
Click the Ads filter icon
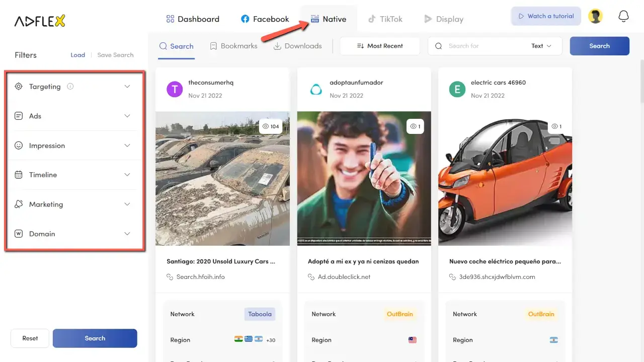(19, 116)
